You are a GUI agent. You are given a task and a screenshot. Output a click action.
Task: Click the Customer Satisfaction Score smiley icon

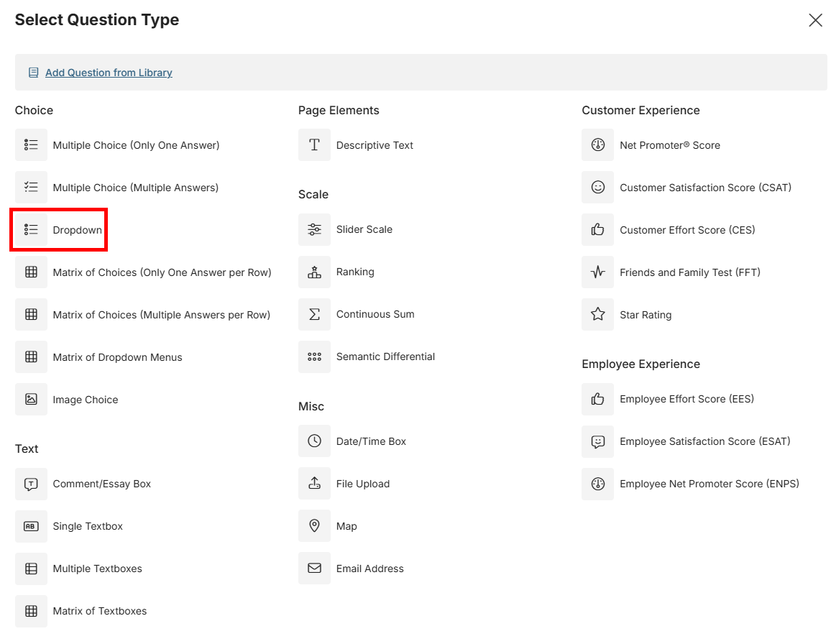[598, 187]
